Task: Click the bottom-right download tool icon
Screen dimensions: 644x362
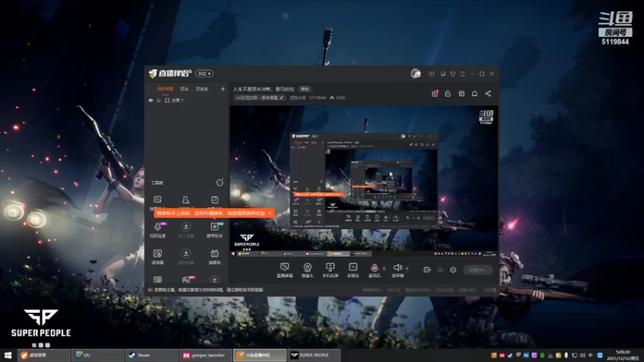Action: pyautogui.click(x=214, y=280)
